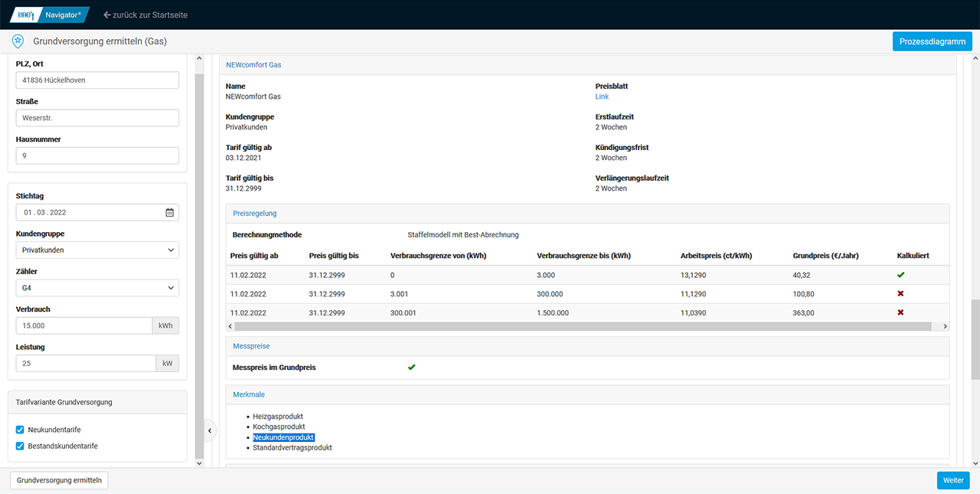Click the Messpreise section header
Image resolution: width=980 pixels, height=494 pixels.
click(x=251, y=346)
